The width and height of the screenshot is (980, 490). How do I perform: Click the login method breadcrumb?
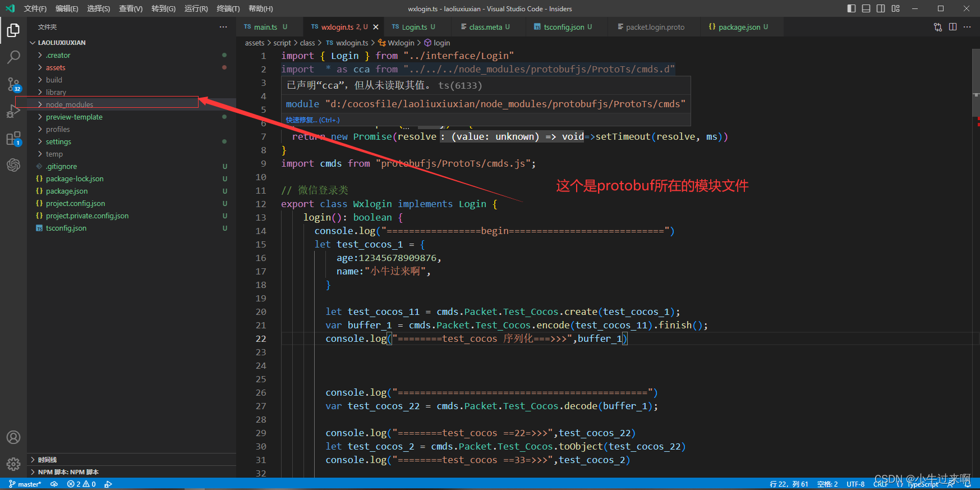[437, 43]
